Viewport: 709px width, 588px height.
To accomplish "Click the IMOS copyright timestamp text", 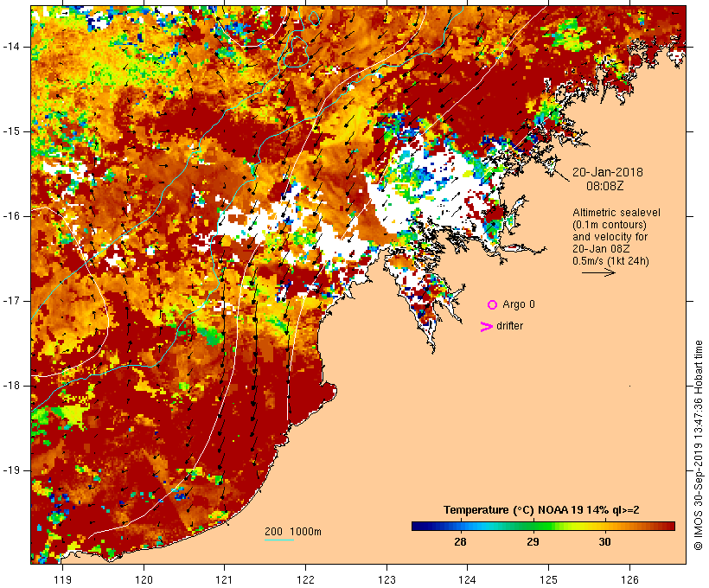I will click(699, 445).
